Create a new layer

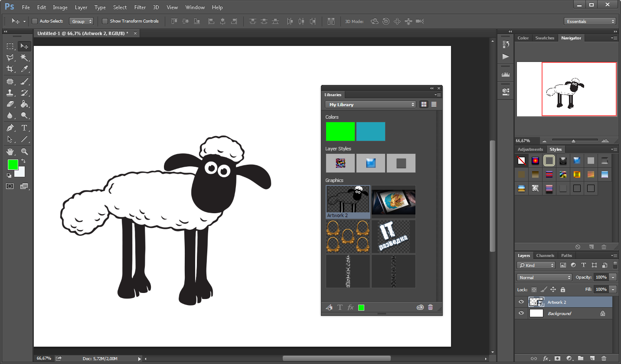[592, 358]
